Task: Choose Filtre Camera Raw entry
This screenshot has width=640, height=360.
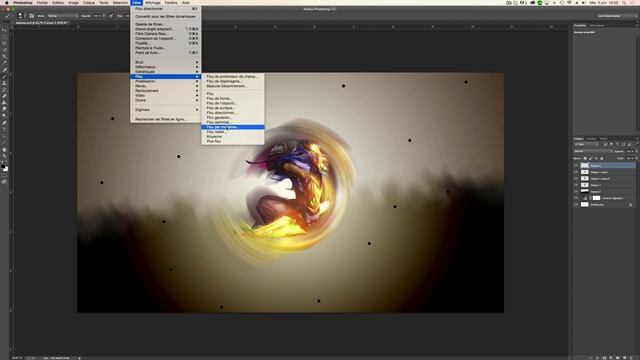Action: 166,33
